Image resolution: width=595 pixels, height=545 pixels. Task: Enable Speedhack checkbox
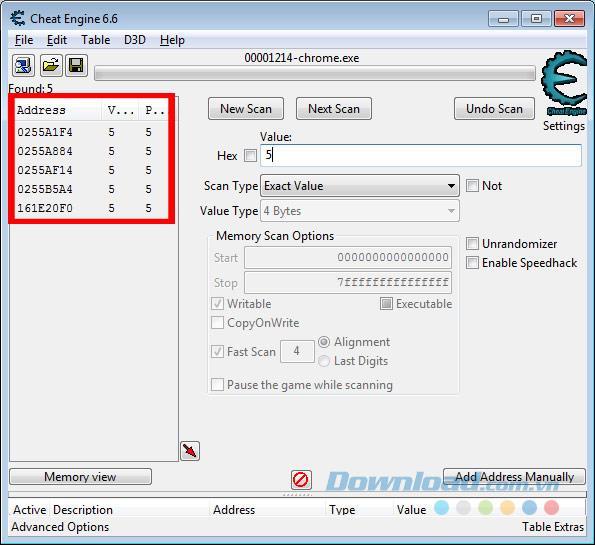pos(472,263)
